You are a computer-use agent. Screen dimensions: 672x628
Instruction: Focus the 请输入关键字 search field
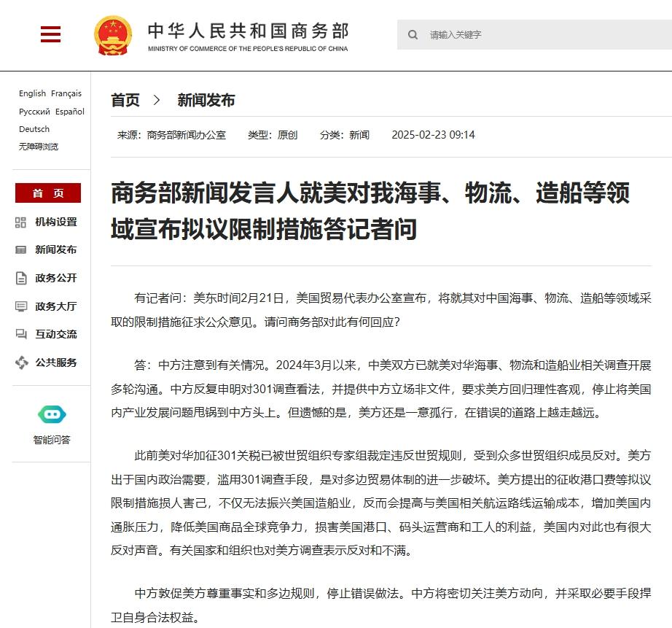pyautogui.click(x=534, y=35)
